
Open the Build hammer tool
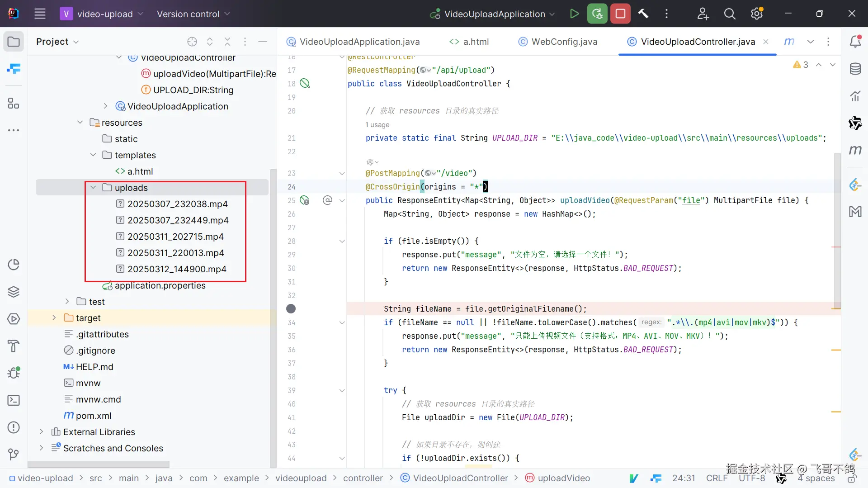[x=643, y=14]
